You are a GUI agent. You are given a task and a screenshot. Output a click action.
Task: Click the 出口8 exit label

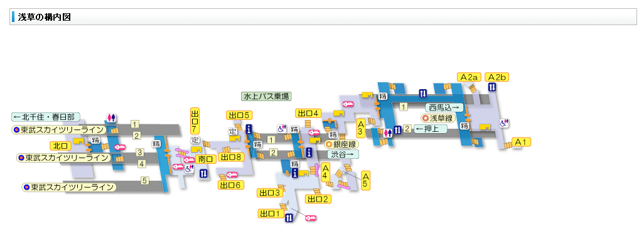(x=231, y=157)
